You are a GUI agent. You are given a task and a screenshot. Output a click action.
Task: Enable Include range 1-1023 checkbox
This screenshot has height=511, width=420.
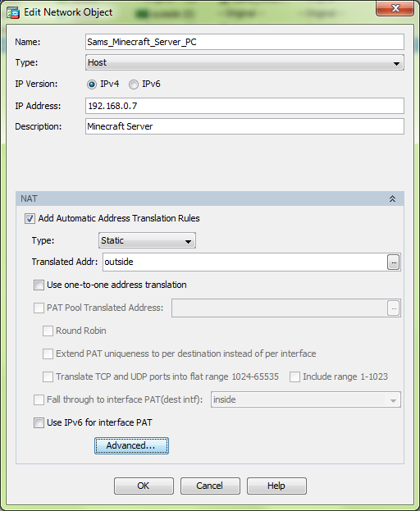click(x=294, y=377)
